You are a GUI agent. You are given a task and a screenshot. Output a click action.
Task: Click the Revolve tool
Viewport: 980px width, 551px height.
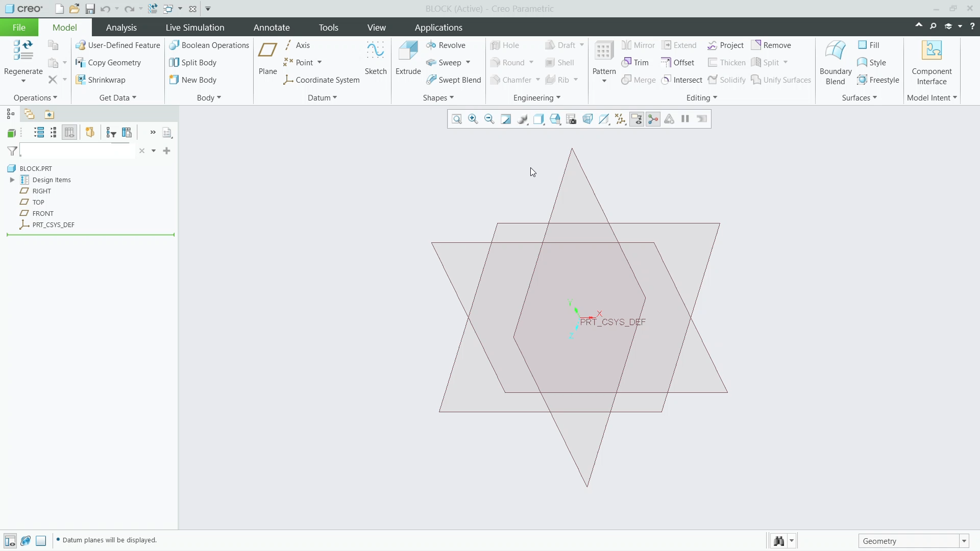446,45
